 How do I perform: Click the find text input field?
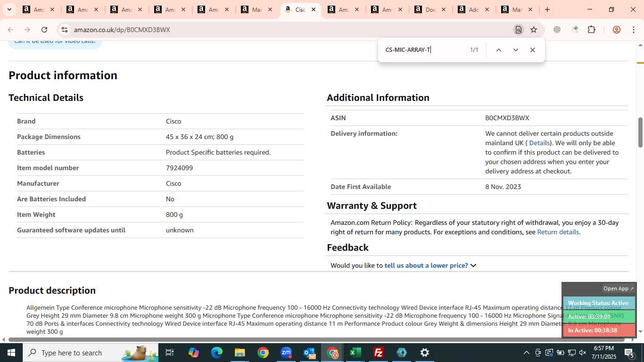pyautogui.click(x=424, y=50)
